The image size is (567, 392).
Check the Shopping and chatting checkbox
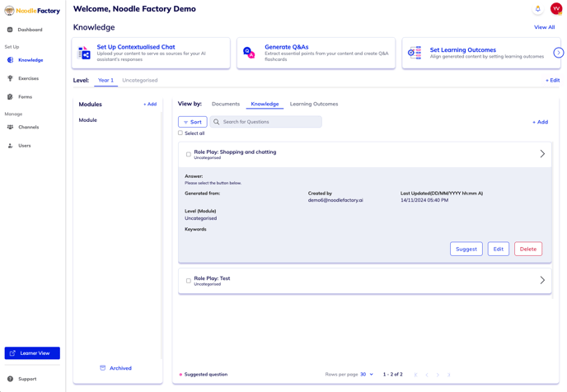tap(189, 154)
